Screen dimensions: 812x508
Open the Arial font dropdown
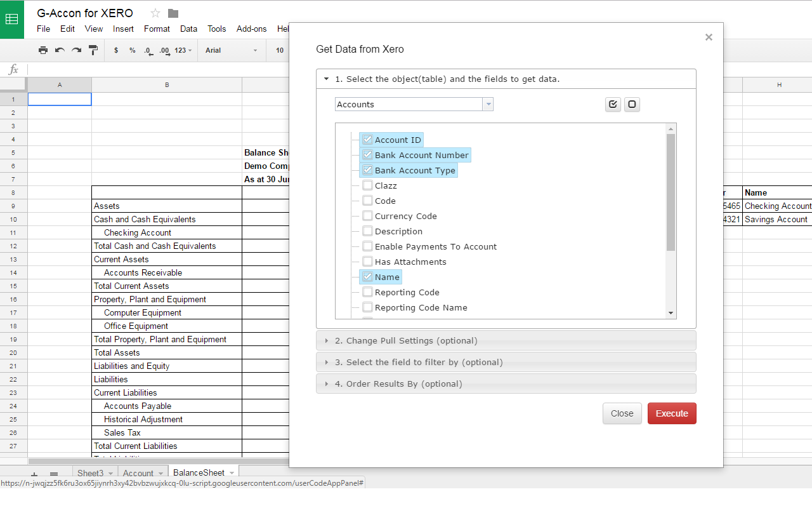click(x=232, y=50)
